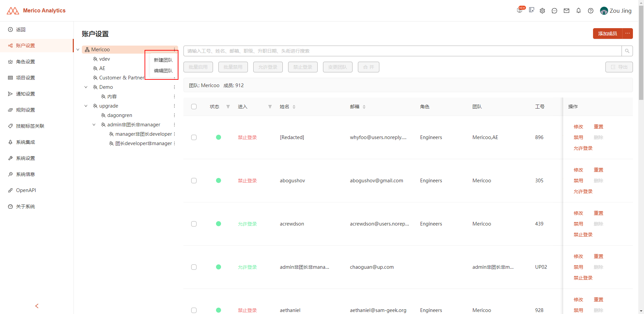Click the search magnifier button
The height and width of the screenshot is (314, 644).
627,51
